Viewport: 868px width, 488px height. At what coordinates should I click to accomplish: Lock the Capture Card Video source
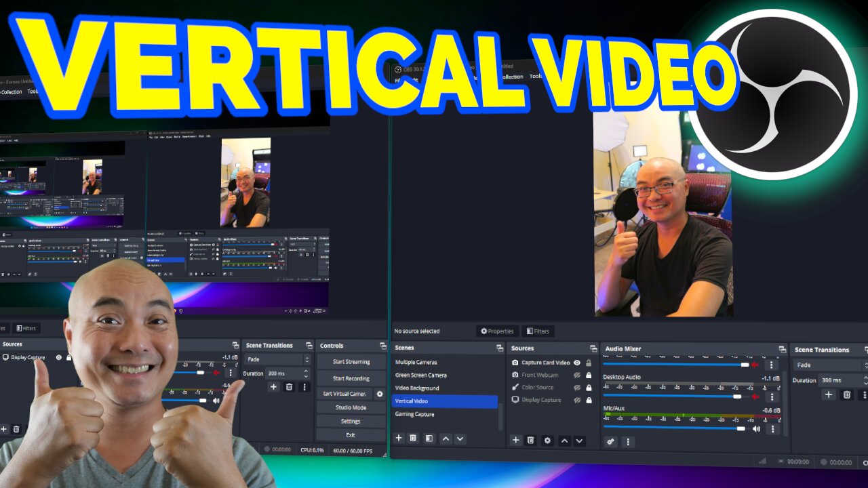coord(588,363)
